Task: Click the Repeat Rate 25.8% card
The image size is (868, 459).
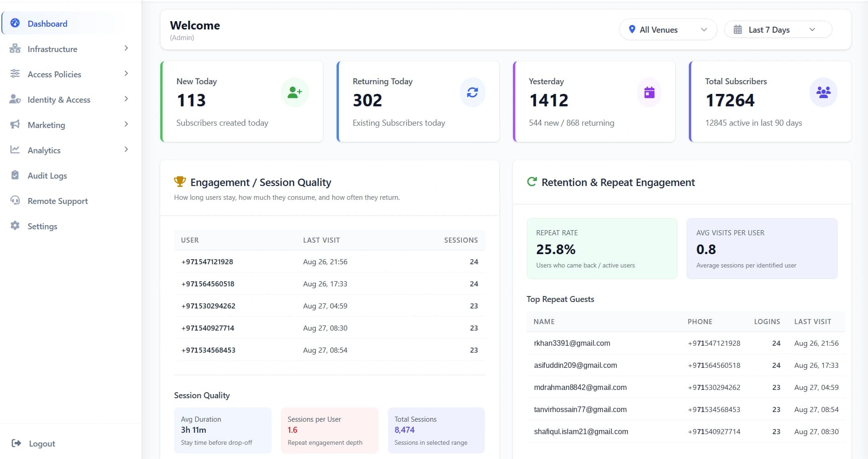Action: point(602,249)
